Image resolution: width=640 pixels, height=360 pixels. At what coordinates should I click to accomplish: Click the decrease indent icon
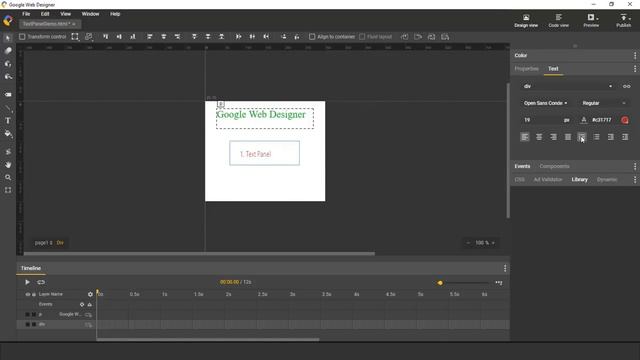(611, 137)
